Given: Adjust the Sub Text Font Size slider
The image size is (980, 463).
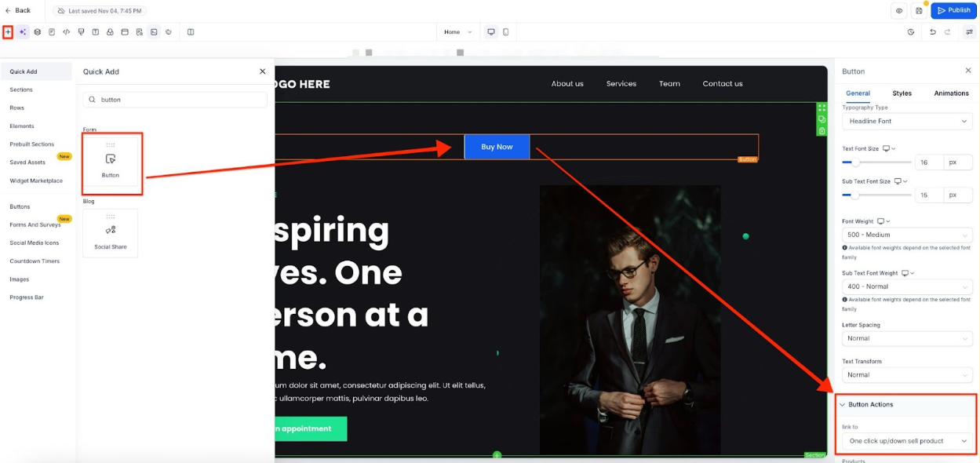Looking at the screenshot, I should [x=876, y=195].
